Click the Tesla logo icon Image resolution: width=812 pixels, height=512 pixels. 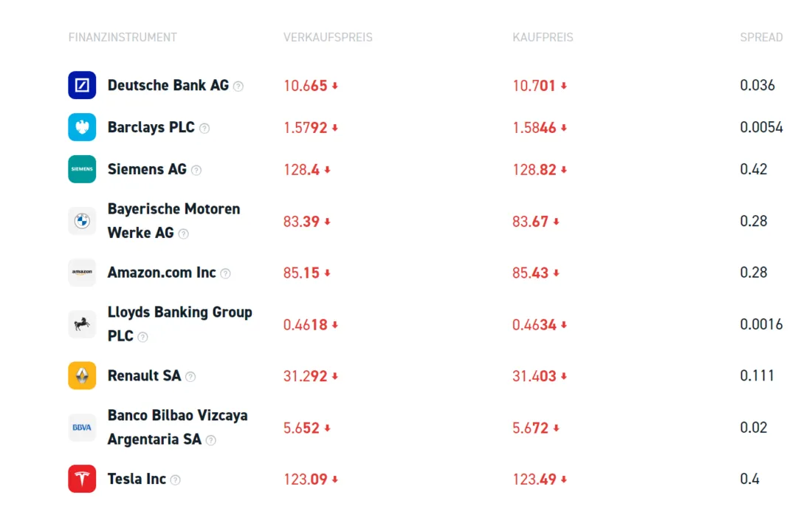coord(82,479)
